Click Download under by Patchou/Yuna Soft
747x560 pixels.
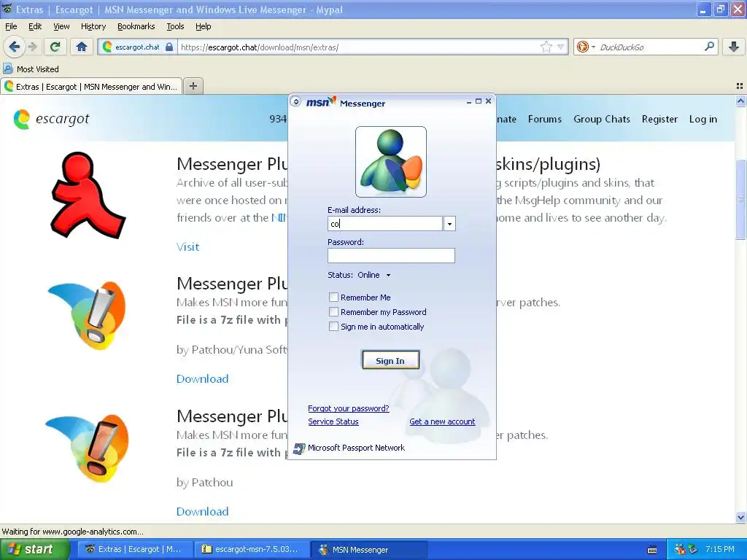(x=203, y=378)
